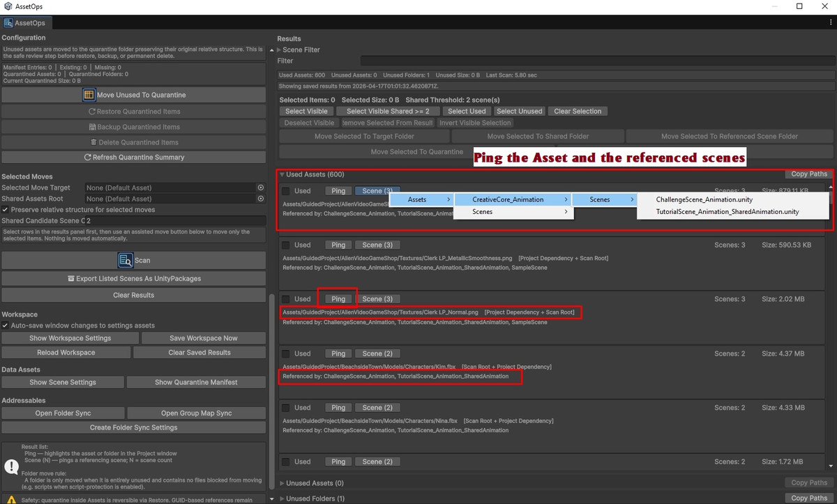Click the Shared Candidate Scene Count field
The height and width of the screenshot is (504, 837).
(x=174, y=221)
